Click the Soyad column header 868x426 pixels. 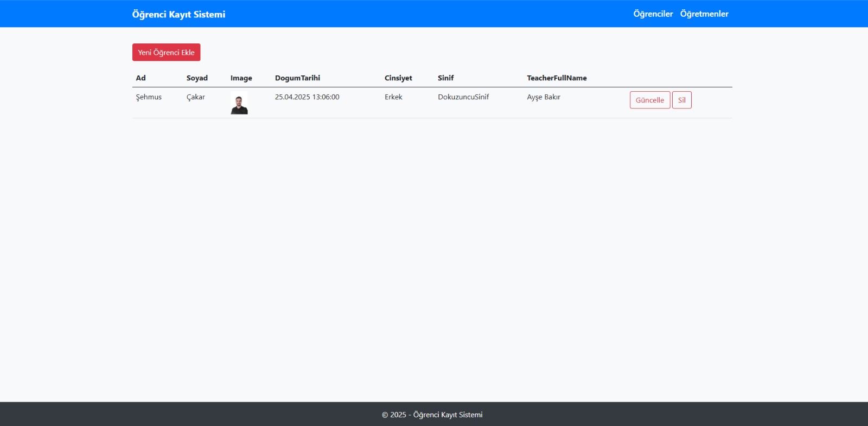click(x=197, y=78)
